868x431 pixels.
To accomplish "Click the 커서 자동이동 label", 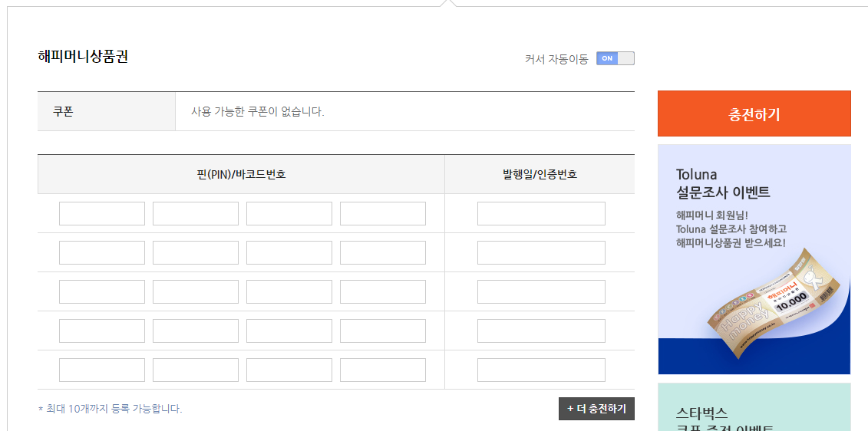I will coord(556,59).
